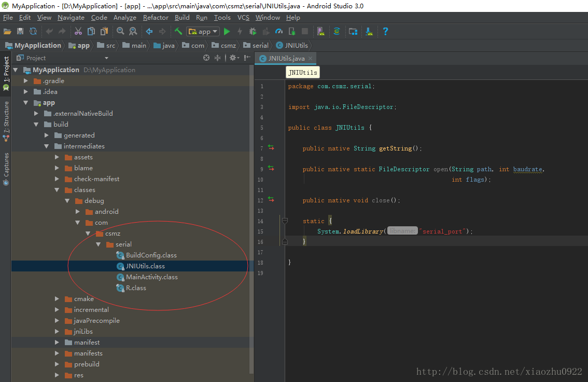Open the File menu
The width and height of the screenshot is (588, 382).
coord(8,18)
